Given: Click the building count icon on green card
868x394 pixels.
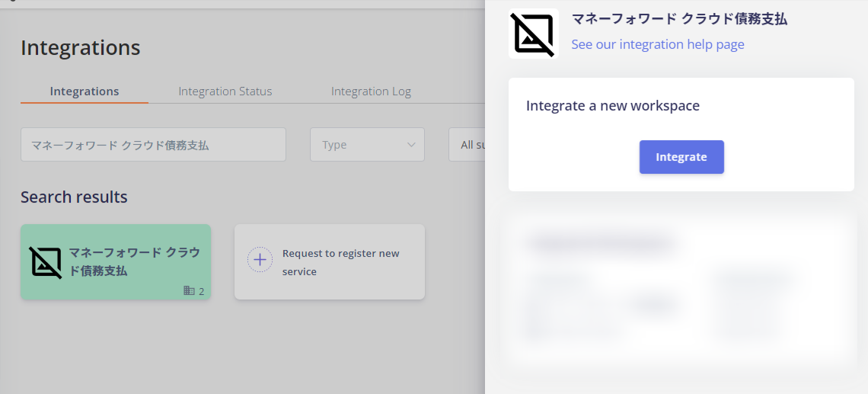Looking at the screenshot, I should click(190, 290).
